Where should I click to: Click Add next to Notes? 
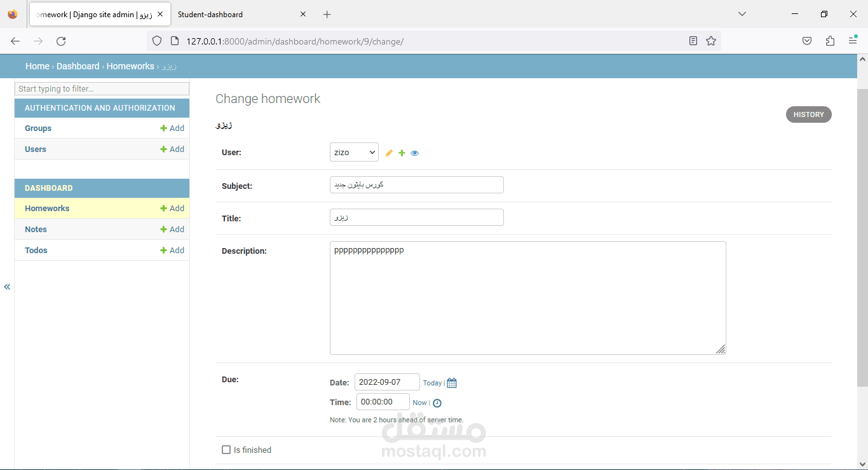172,230
